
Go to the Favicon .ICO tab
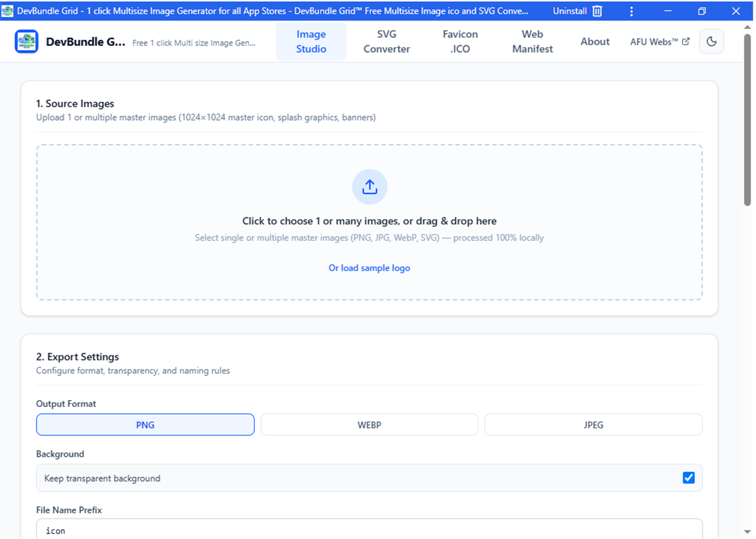click(x=460, y=42)
